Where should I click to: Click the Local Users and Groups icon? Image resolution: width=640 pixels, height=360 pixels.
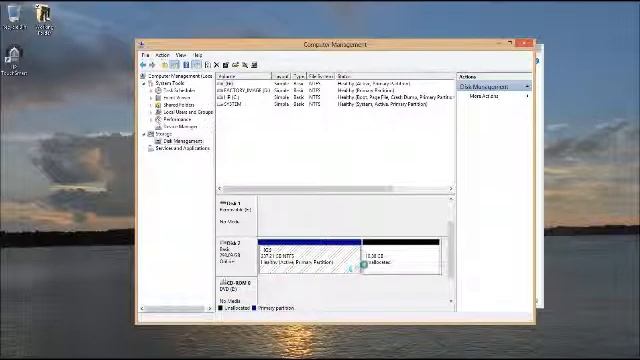pos(158,112)
